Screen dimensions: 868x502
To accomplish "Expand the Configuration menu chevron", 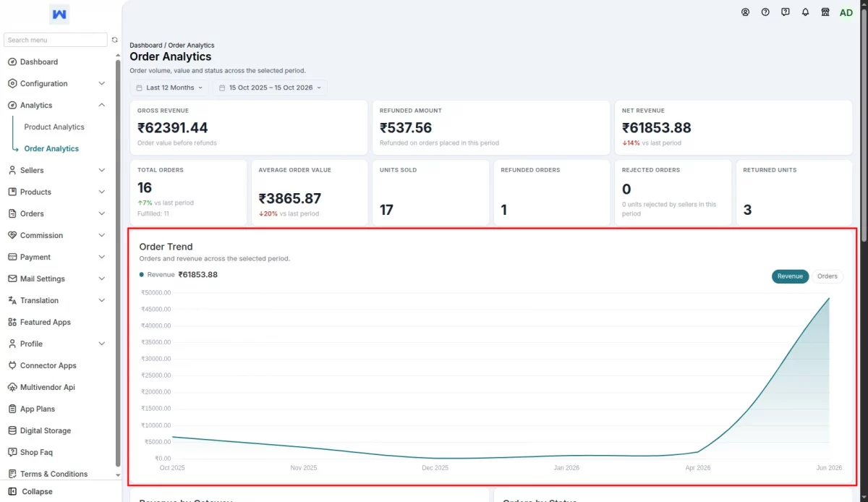I will point(101,84).
